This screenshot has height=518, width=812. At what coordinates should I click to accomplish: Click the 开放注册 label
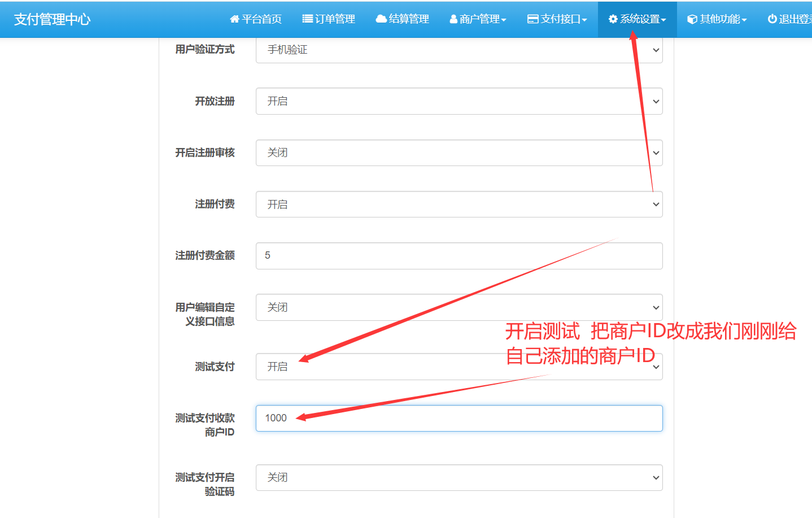pos(215,101)
